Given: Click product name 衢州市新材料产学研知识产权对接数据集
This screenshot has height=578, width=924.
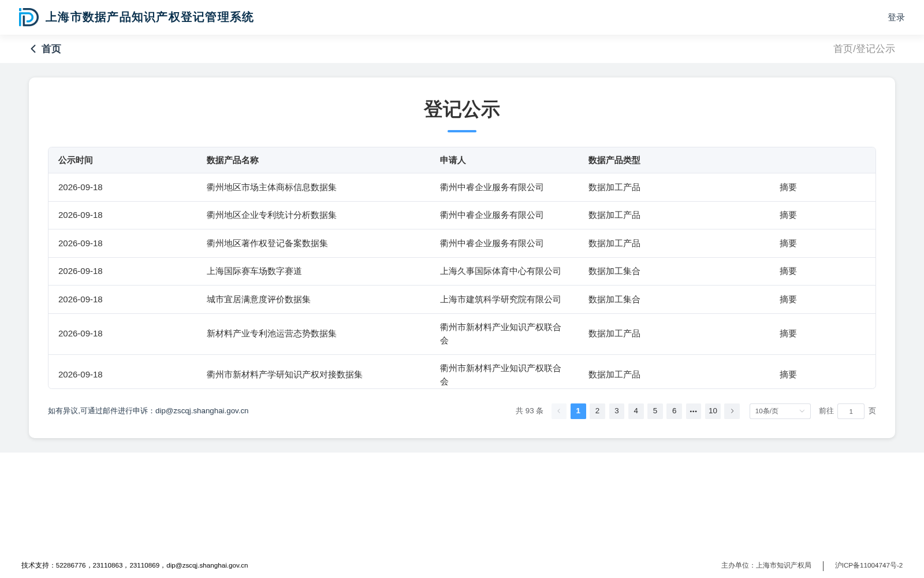Looking at the screenshot, I should click(x=285, y=375).
